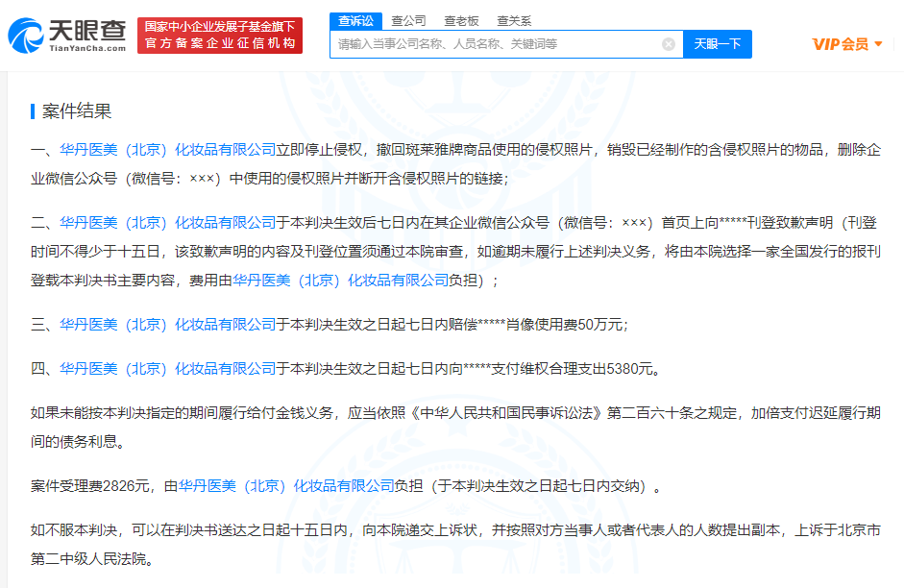Open 华丹医美 company link in item 三
The image size is (904, 588).
point(168,325)
